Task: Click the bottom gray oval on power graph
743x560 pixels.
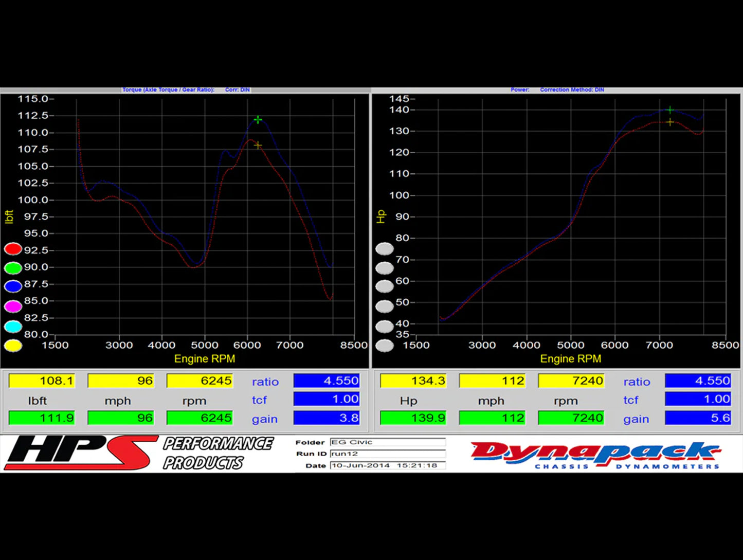Action: click(384, 346)
